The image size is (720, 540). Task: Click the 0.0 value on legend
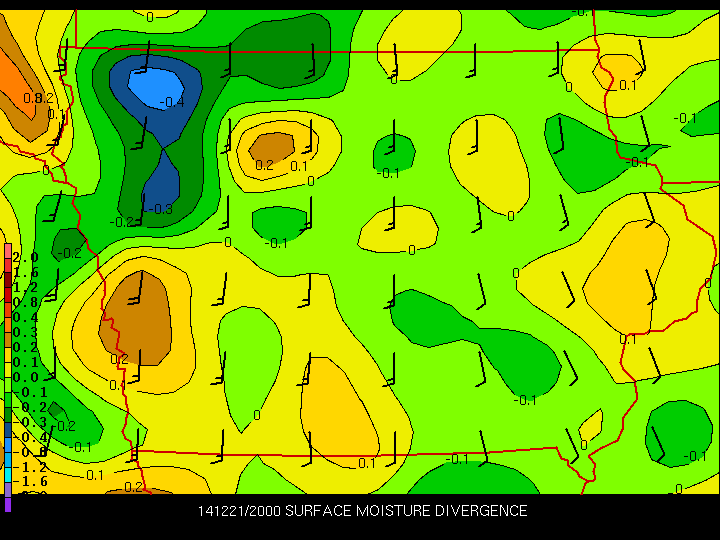(x=26, y=376)
